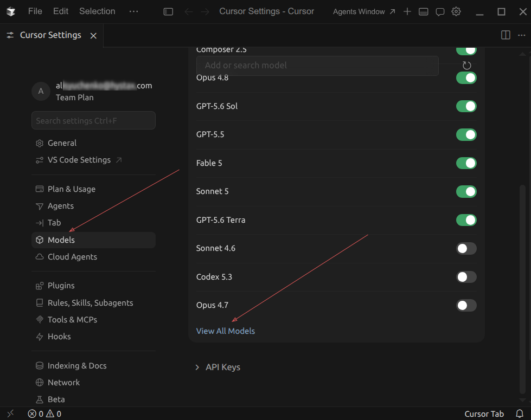Screen dimensions: 531x420
Task: Click the Cursor Tab status bar entry
Action: click(484, 414)
